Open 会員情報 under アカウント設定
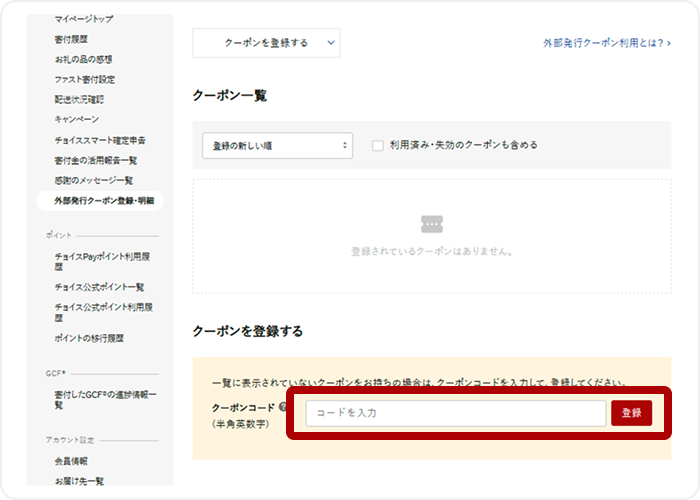This screenshot has height=500, width=700. pos(71,461)
